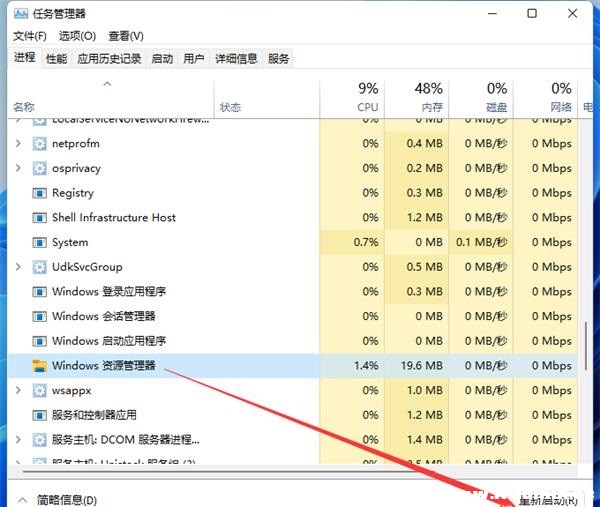Expand the netprofm process group
600x507 pixels.
pyautogui.click(x=18, y=143)
